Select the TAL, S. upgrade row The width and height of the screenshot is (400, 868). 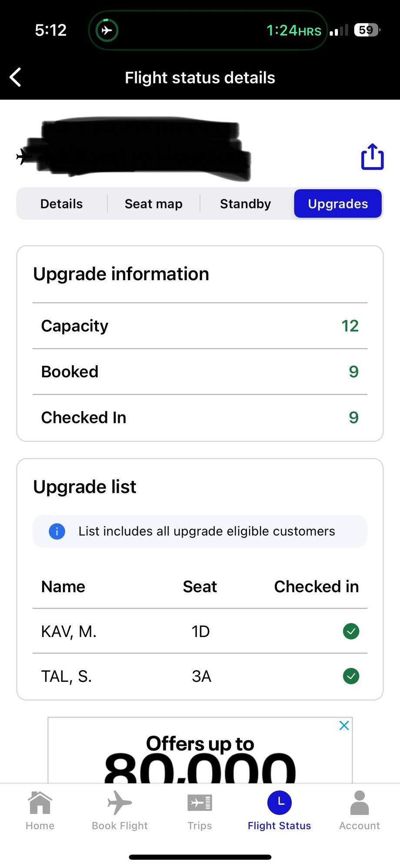(x=130, y=676)
